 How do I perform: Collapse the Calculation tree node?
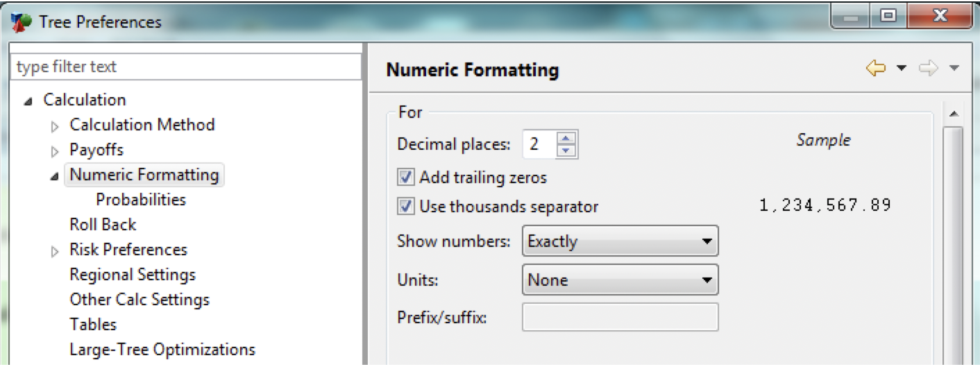tap(28, 101)
